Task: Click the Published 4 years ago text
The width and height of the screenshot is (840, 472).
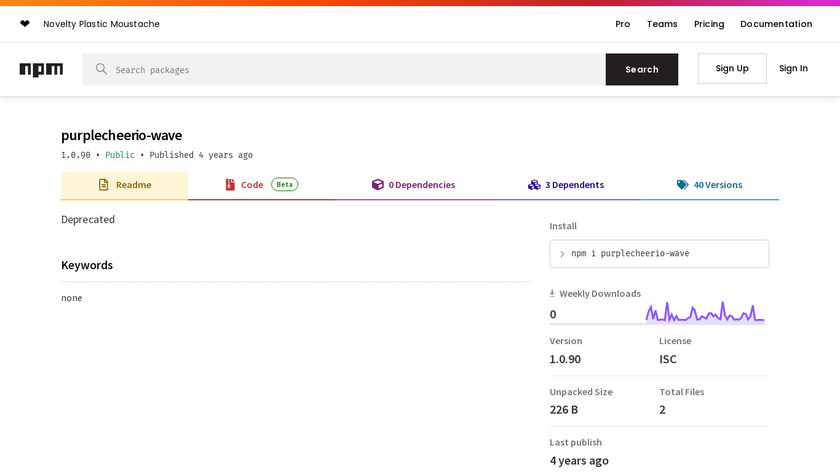Action: coord(201,155)
